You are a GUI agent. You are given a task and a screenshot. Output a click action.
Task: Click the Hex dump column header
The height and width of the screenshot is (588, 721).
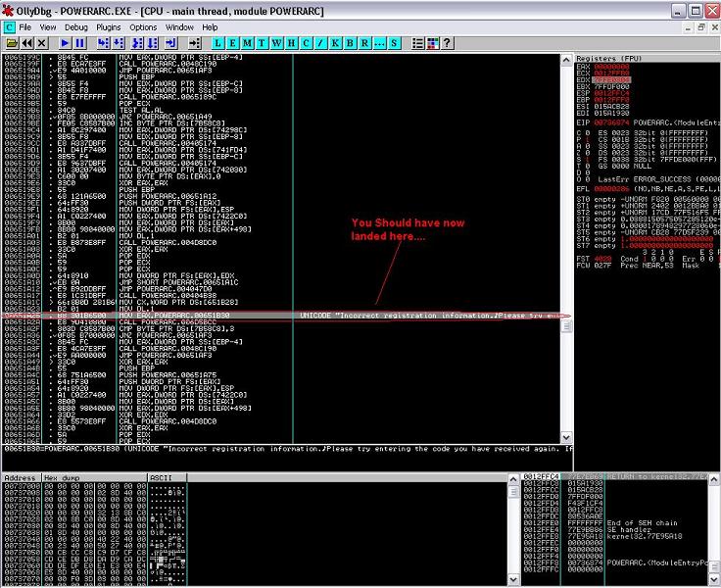[x=95, y=478]
